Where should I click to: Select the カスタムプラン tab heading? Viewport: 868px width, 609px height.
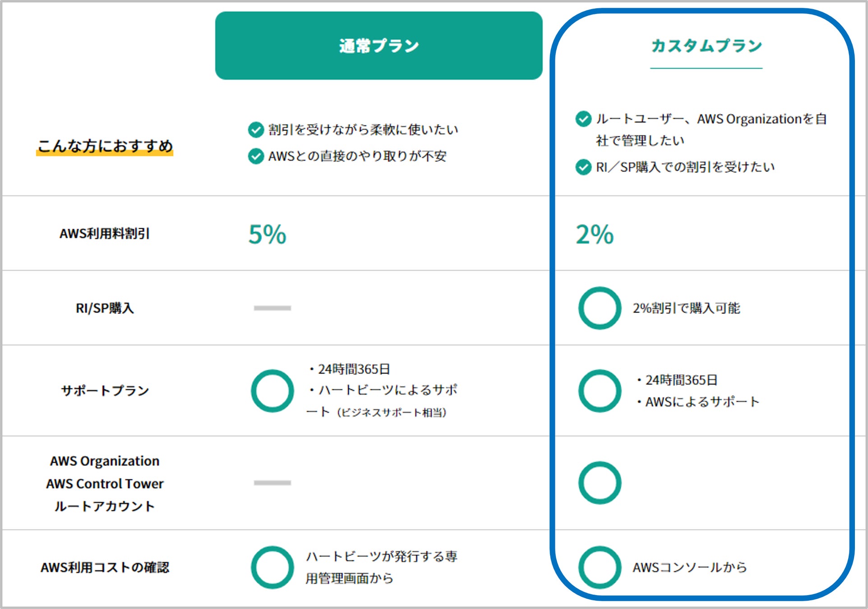(706, 46)
